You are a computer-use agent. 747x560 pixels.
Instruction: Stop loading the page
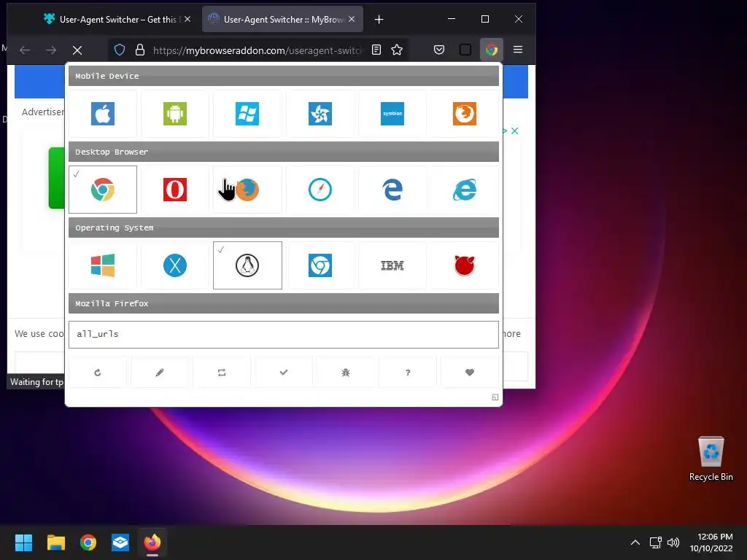[x=77, y=50]
